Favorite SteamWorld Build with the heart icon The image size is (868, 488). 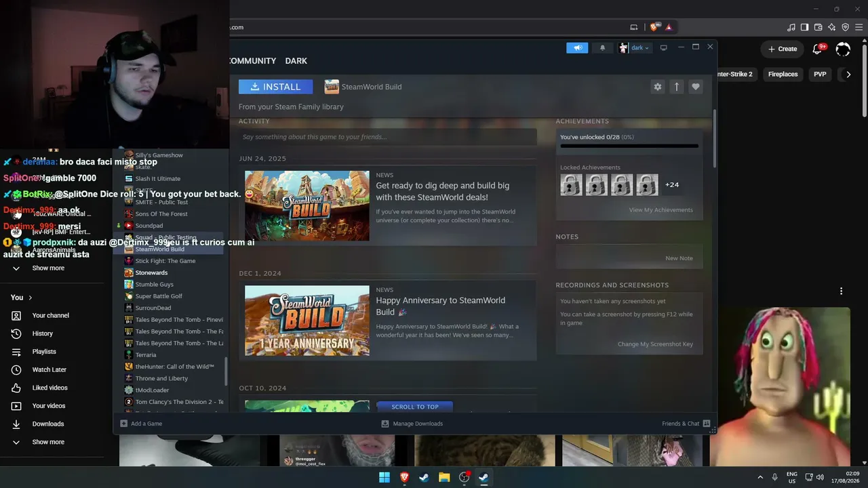pos(695,87)
